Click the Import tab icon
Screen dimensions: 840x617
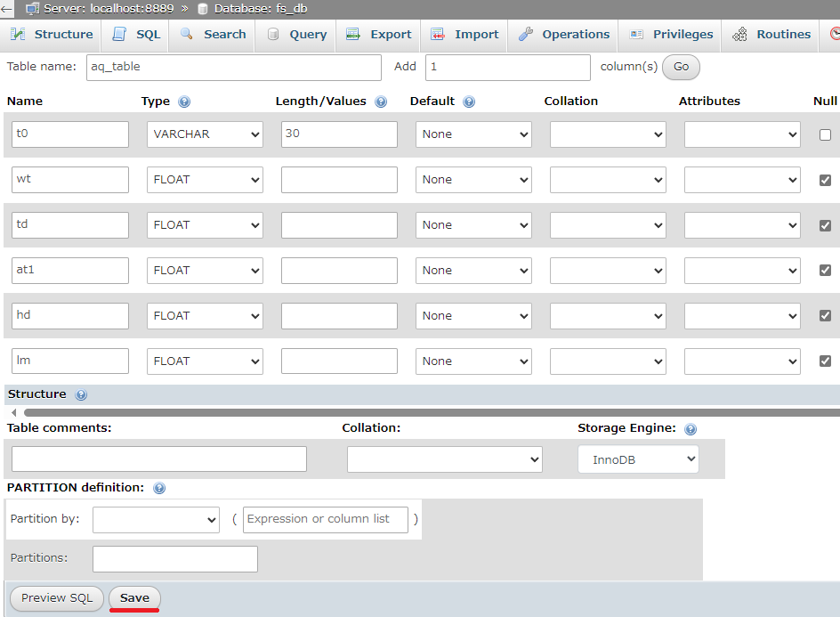coord(438,35)
